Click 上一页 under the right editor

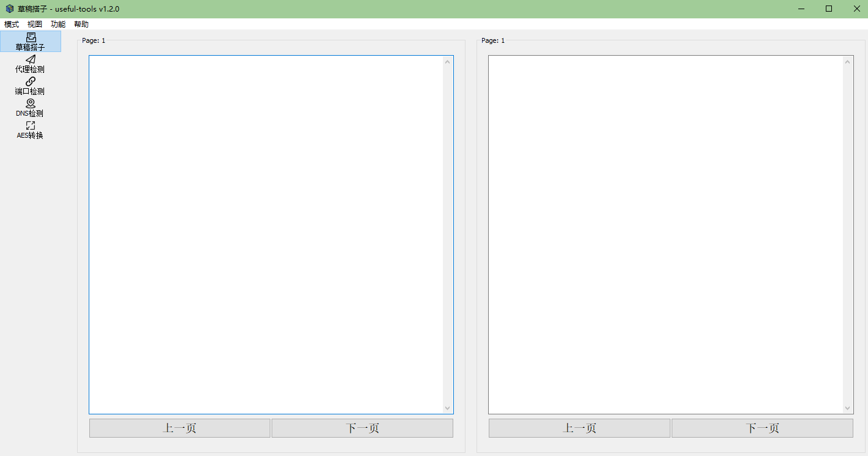coord(579,428)
